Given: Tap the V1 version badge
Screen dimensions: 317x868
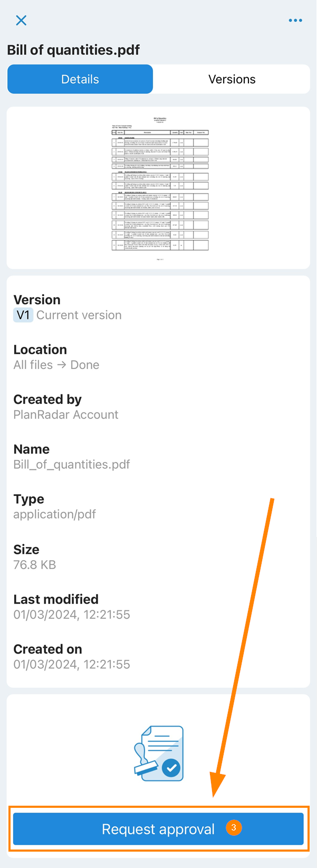Looking at the screenshot, I should coord(23,315).
